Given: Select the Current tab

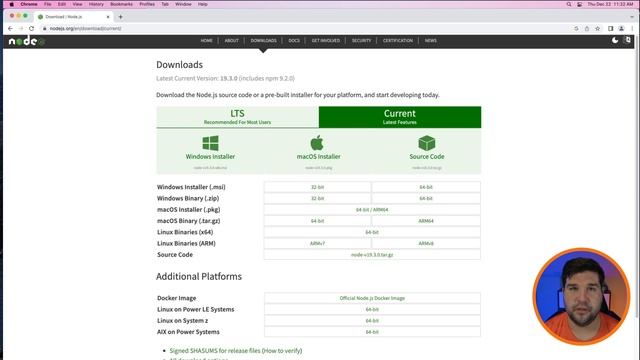Looking at the screenshot, I should point(400,117).
